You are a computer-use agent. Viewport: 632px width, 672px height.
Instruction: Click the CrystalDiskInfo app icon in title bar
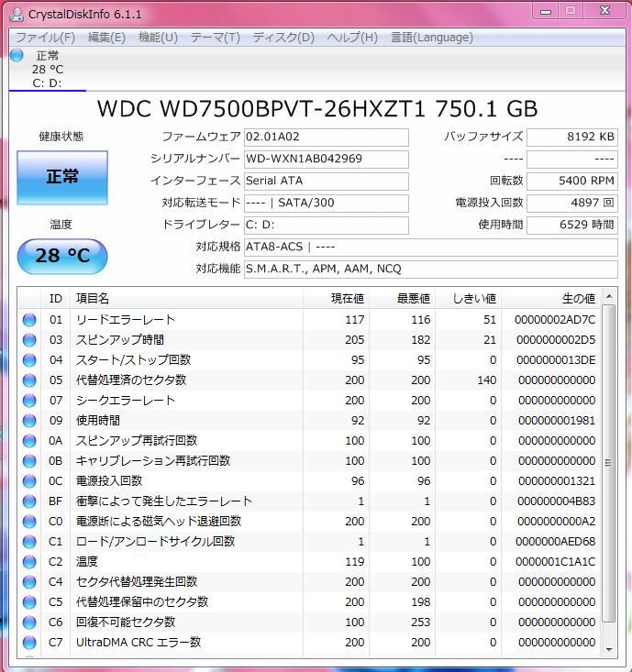coord(17,14)
